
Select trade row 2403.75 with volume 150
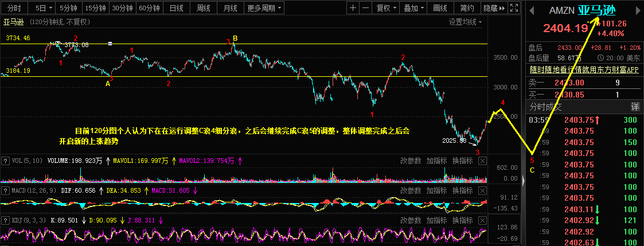584,143
